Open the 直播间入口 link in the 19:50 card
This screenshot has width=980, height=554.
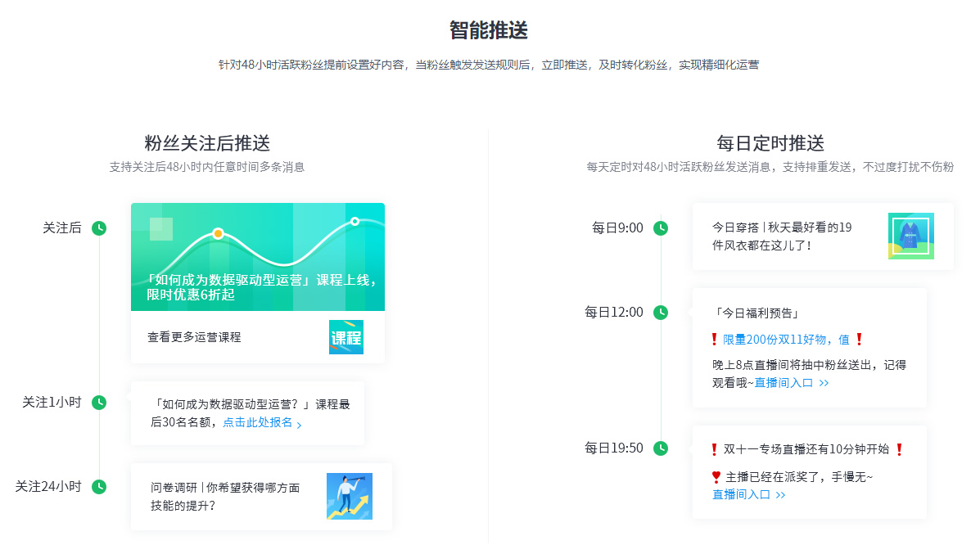click(x=749, y=494)
